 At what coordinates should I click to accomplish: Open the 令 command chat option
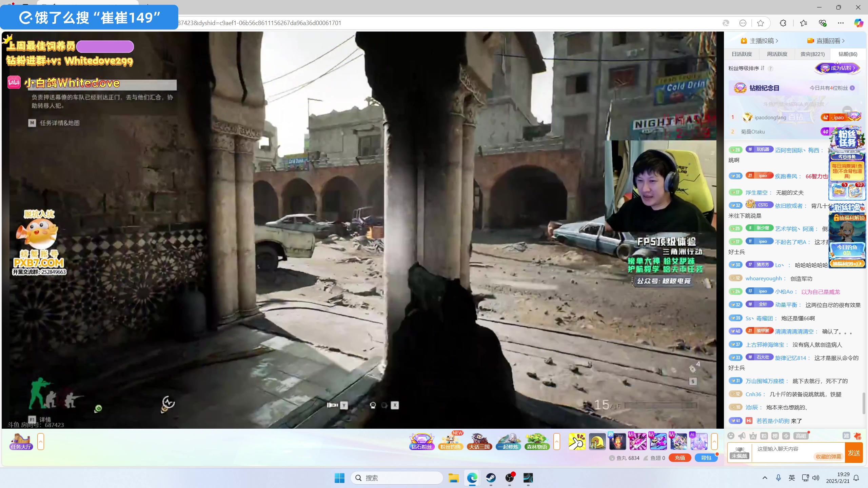(786, 436)
